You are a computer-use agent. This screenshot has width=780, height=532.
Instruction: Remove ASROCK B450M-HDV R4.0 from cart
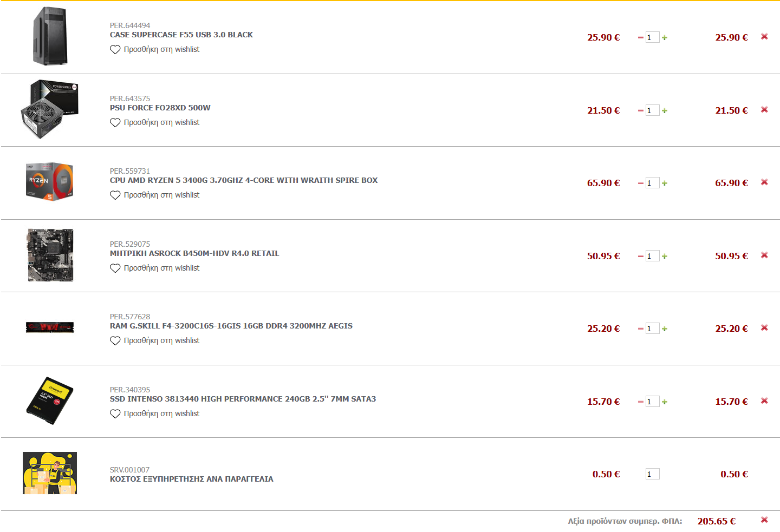tap(764, 255)
